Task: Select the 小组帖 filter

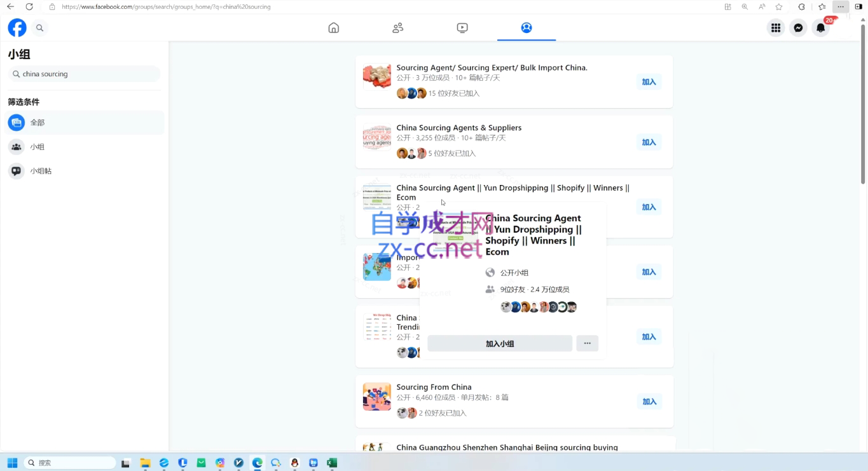Action: 85,171
